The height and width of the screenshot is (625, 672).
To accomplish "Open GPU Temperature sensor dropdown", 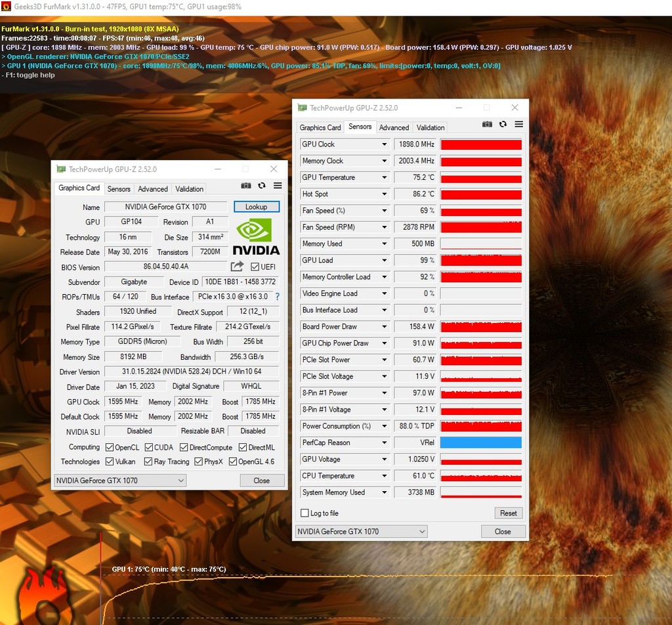I will 385,177.
